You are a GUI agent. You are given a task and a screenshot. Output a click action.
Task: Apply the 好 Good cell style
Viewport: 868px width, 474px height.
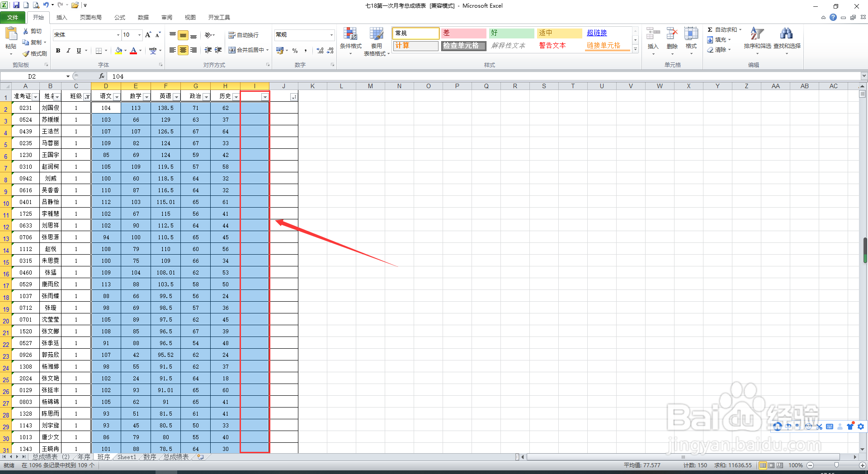click(x=512, y=33)
